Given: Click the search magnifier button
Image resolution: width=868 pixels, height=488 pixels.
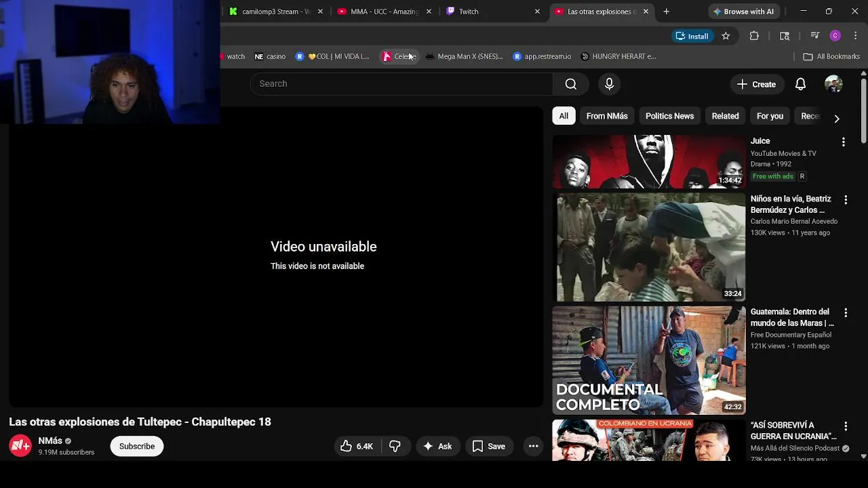Looking at the screenshot, I should click(x=571, y=84).
